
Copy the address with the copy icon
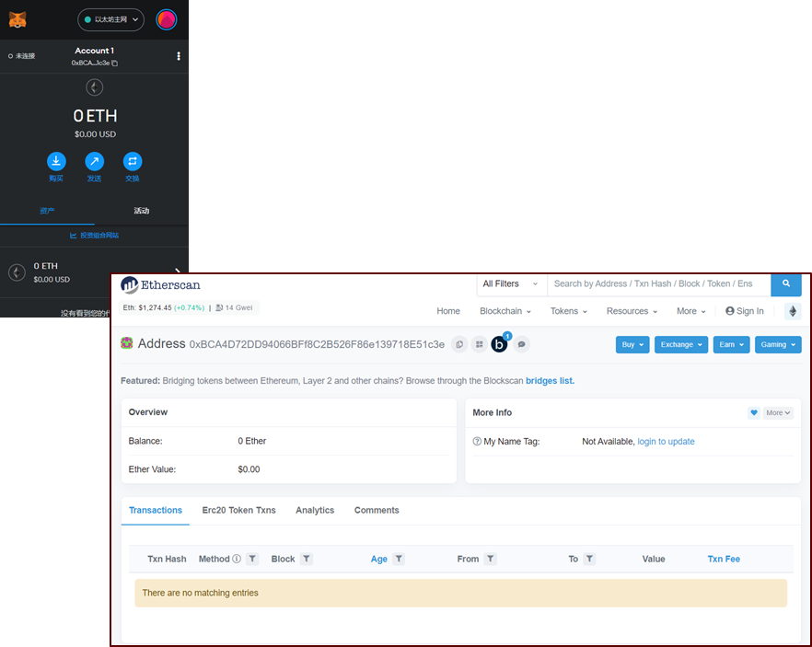tap(459, 344)
